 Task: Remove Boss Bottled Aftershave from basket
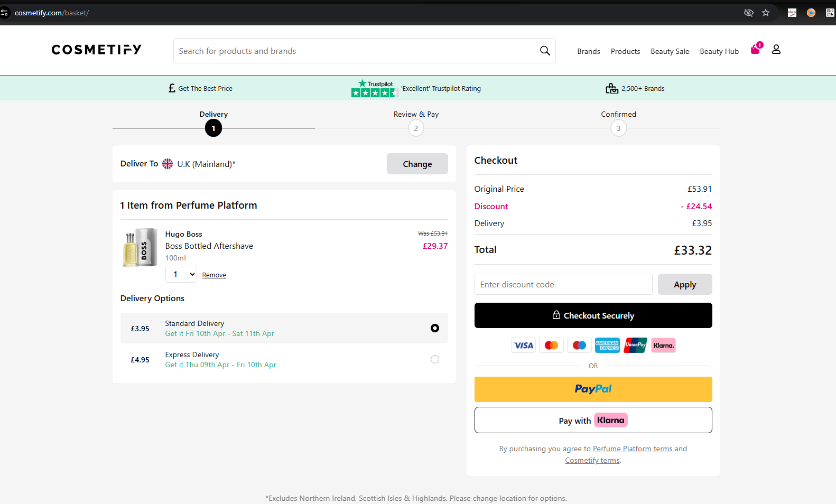click(x=214, y=275)
